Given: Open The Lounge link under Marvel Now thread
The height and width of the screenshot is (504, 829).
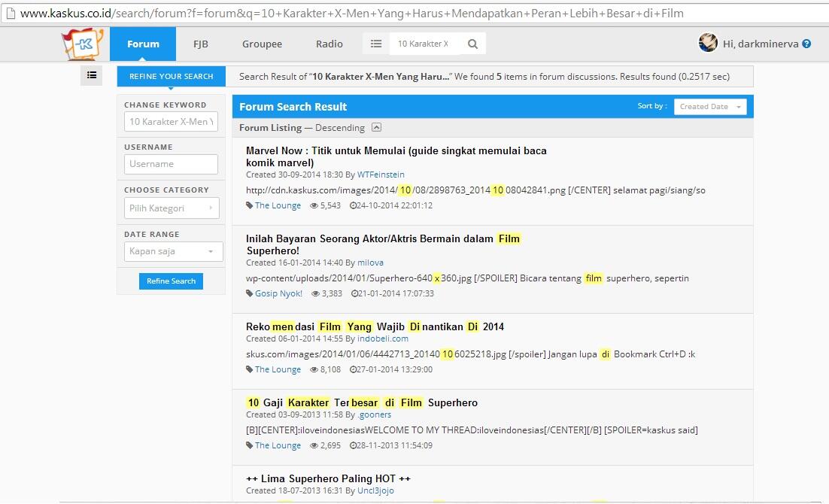Looking at the screenshot, I should click(278, 205).
